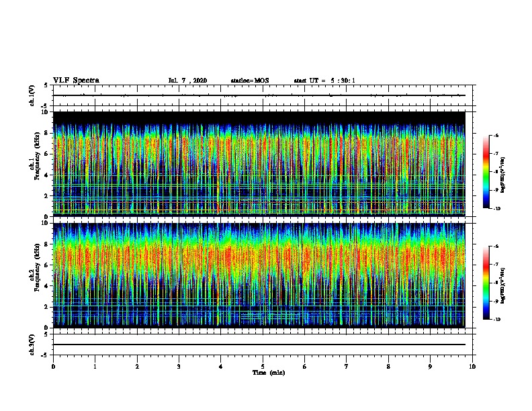Click inside the ch.1 spectrogram panel
Viewport: 532px width, 411px height.
259,164
